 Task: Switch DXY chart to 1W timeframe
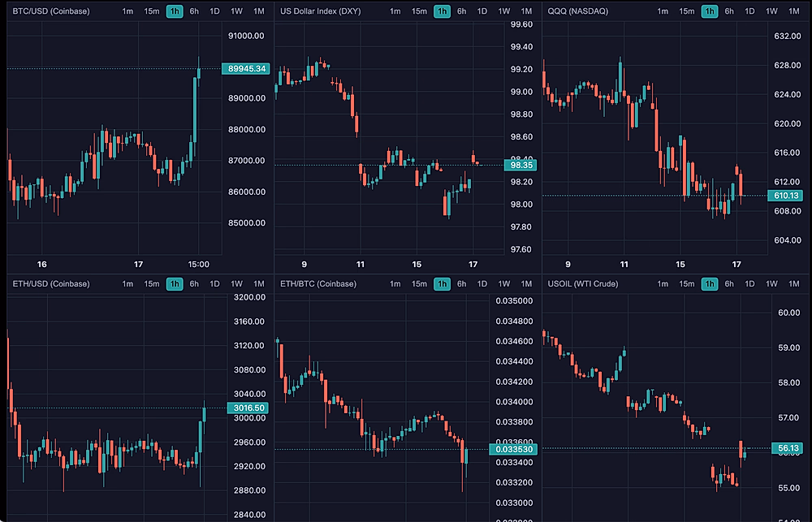[504, 11]
